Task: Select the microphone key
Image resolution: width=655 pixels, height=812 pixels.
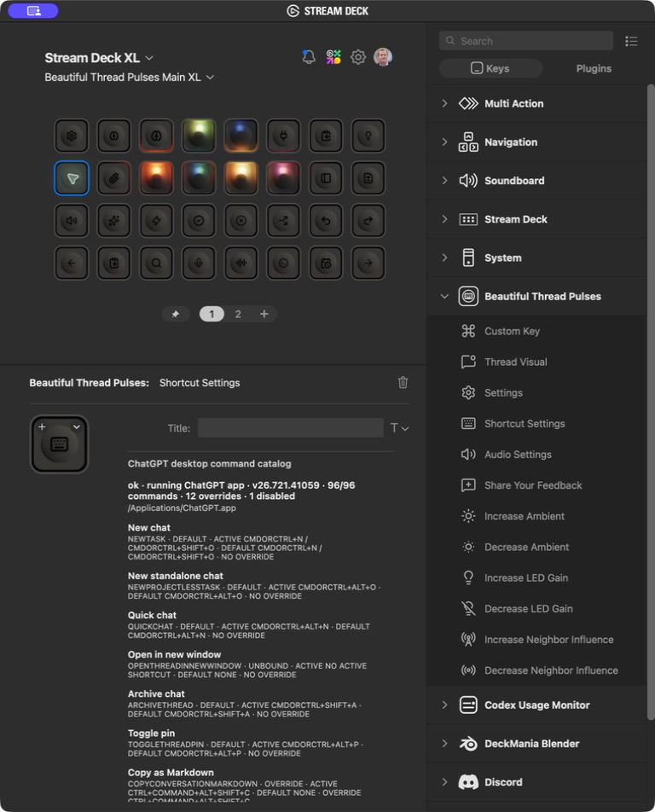Action: (x=199, y=263)
